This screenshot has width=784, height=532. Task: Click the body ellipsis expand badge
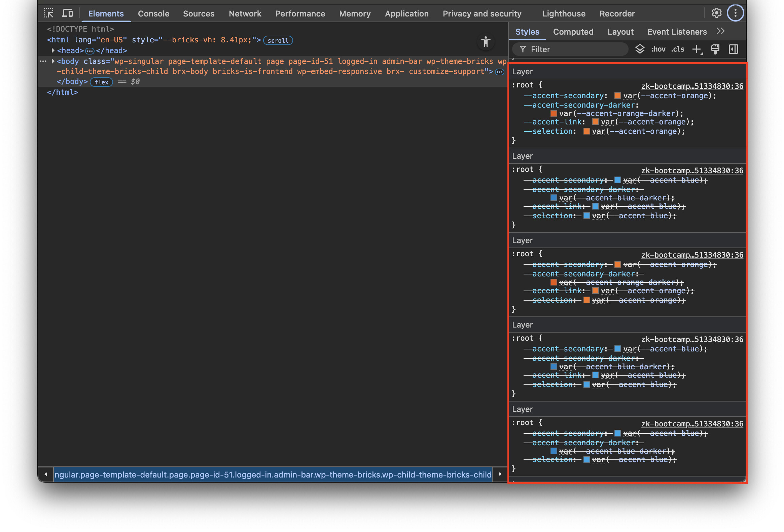(x=500, y=72)
